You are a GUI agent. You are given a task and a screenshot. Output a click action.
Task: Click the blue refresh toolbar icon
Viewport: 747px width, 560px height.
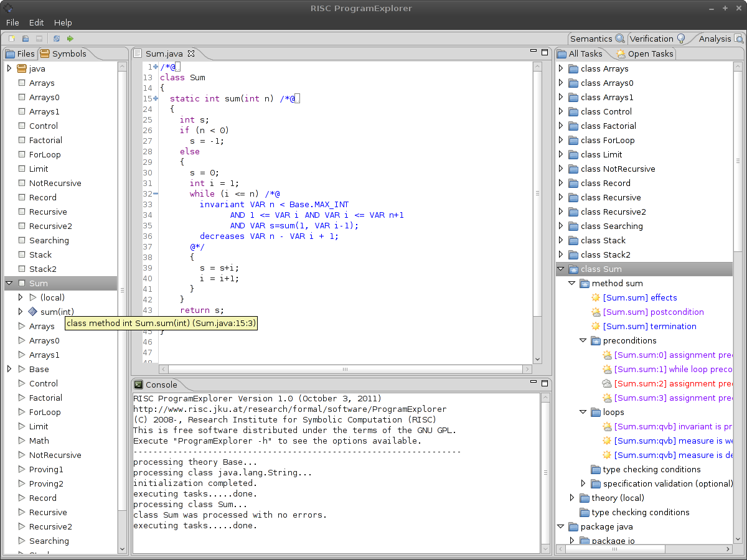(x=57, y=39)
